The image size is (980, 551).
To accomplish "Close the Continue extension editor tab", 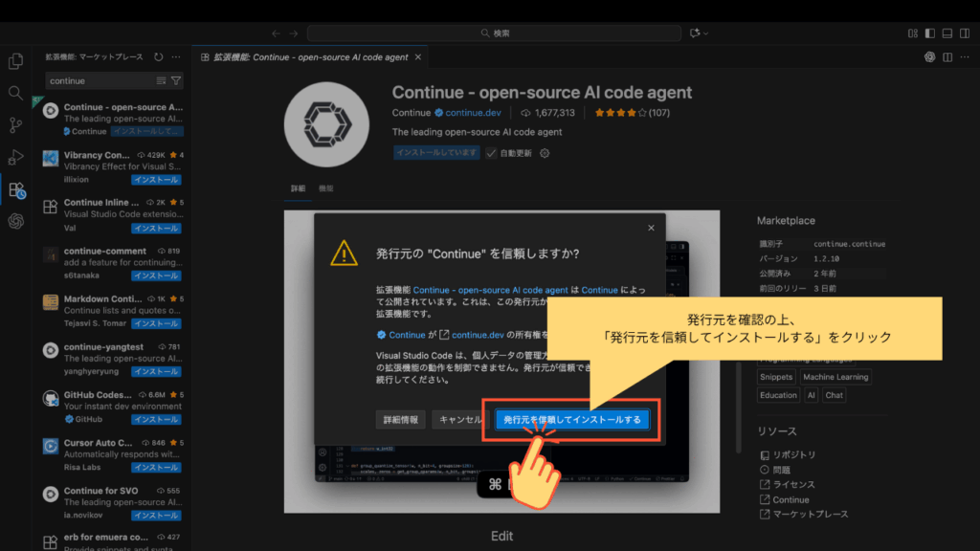I will [x=417, y=57].
